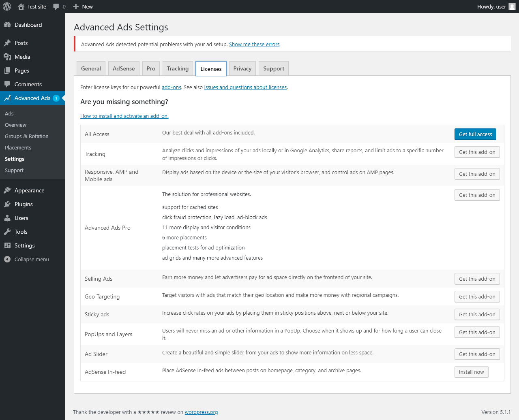Get the Tracking add-on
This screenshot has height=420, width=519.
pos(477,152)
